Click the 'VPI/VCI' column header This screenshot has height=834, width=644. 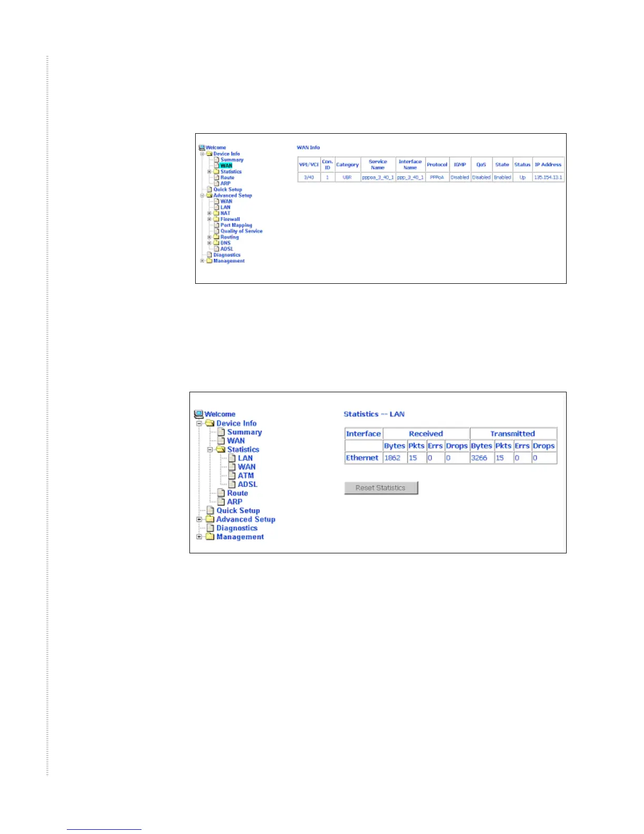[x=309, y=165]
